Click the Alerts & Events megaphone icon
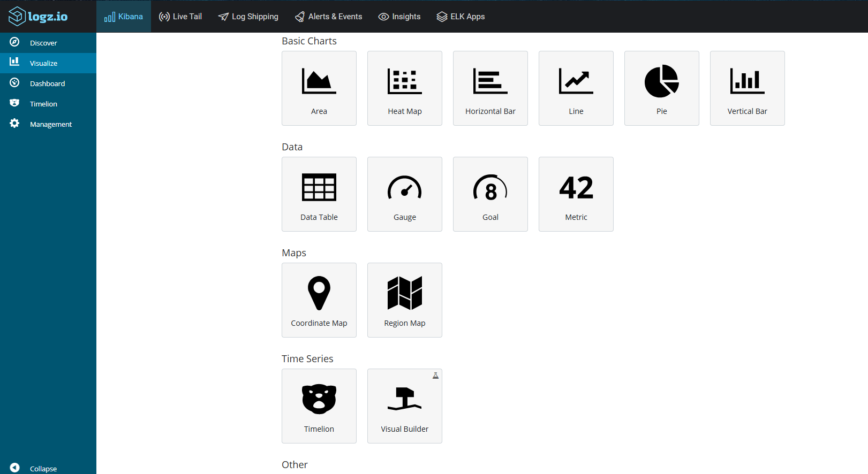Screen dimensions: 868x474 [300, 17]
